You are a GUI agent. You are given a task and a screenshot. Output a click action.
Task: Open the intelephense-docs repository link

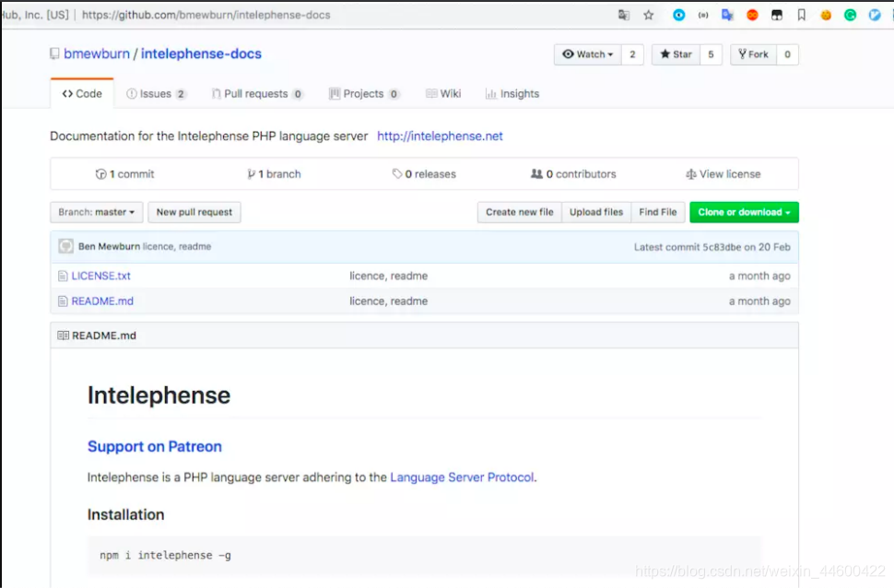(201, 53)
